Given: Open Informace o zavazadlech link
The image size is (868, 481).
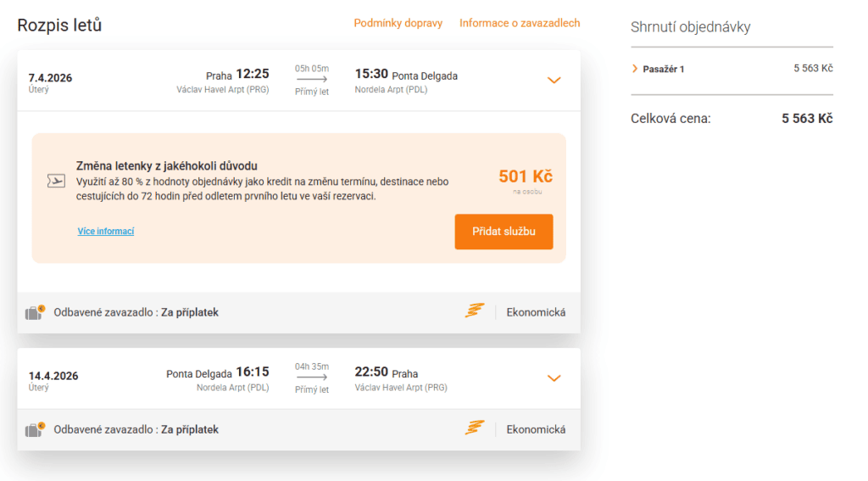Looking at the screenshot, I should pos(520,24).
